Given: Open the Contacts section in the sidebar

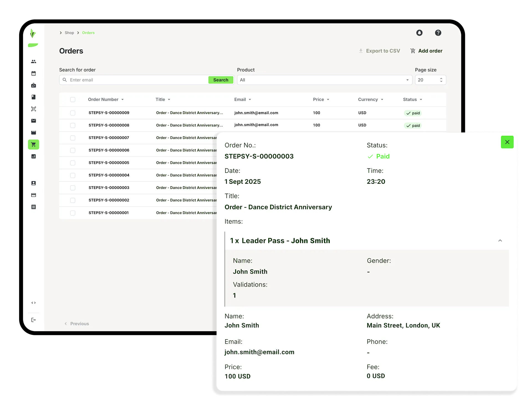Looking at the screenshot, I should pyautogui.click(x=34, y=61).
